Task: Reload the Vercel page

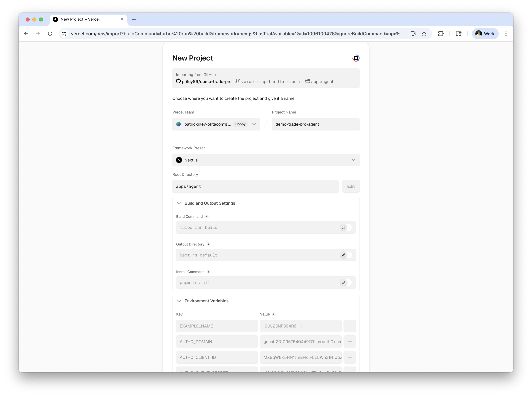Action: click(50, 34)
